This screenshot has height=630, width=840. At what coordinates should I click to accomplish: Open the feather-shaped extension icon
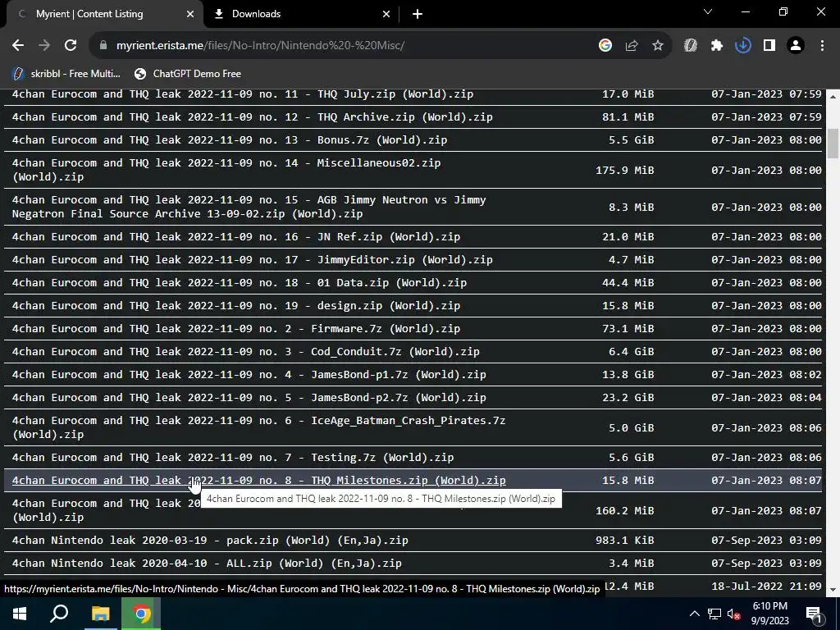pyautogui.click(x=691, y=46)
